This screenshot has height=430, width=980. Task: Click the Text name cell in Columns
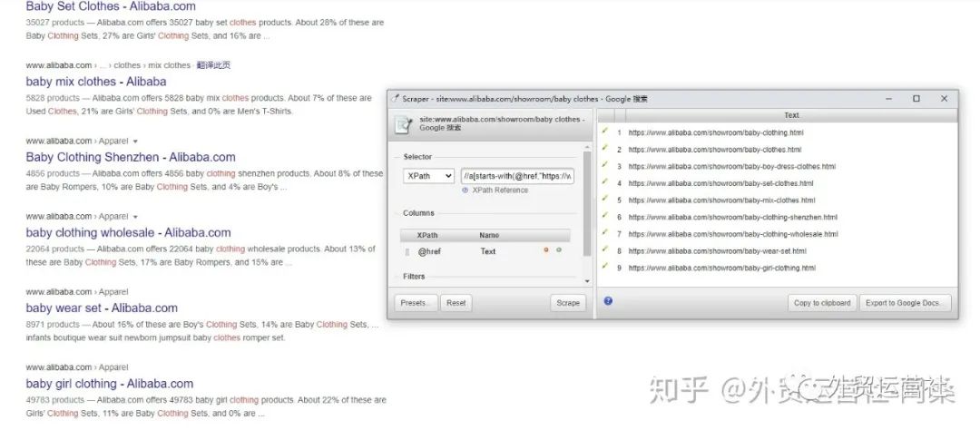pos(488,251)
